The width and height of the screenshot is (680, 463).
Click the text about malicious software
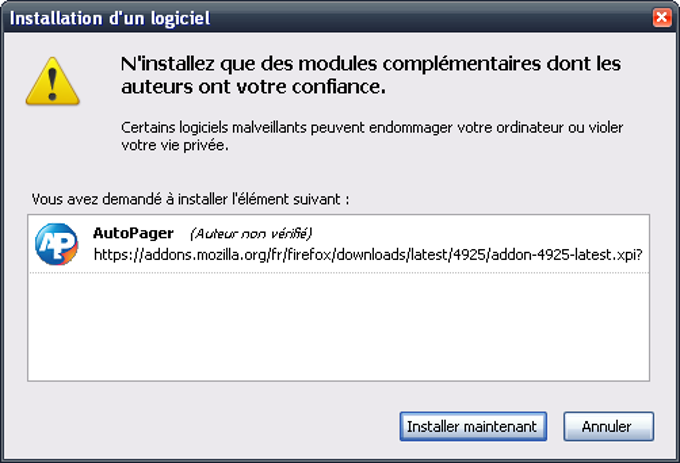tap(372, 136)
